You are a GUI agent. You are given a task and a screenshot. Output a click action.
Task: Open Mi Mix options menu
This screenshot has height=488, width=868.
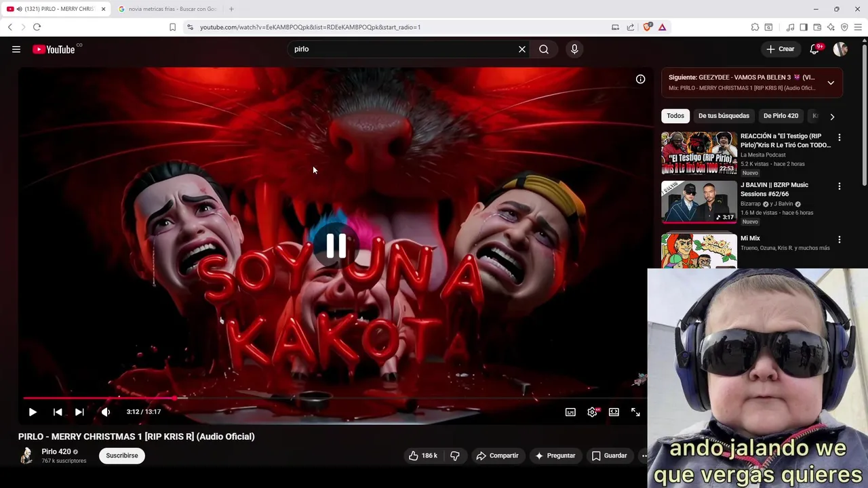[x=840, y=240]
